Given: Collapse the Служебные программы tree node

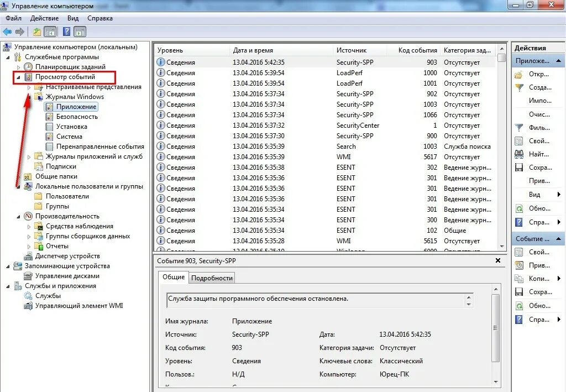Looking at the screenshot, I should pyautogui.click(x=8, y=57).
